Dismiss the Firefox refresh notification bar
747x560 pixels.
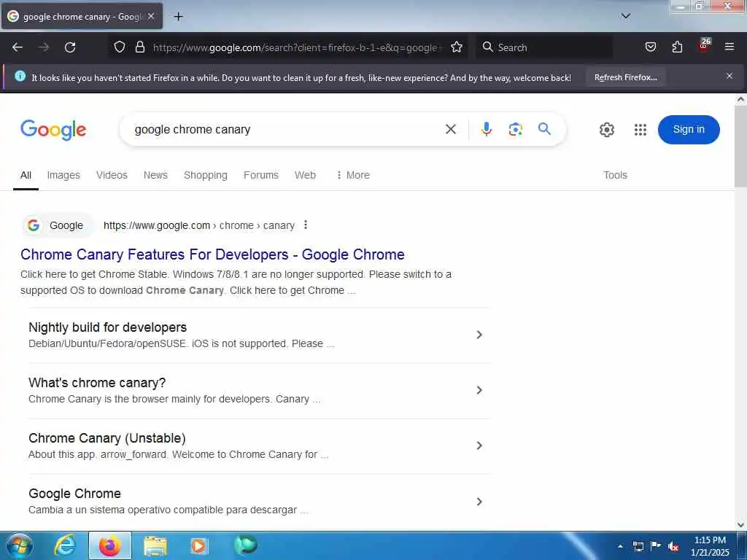(x=729, y=76)
